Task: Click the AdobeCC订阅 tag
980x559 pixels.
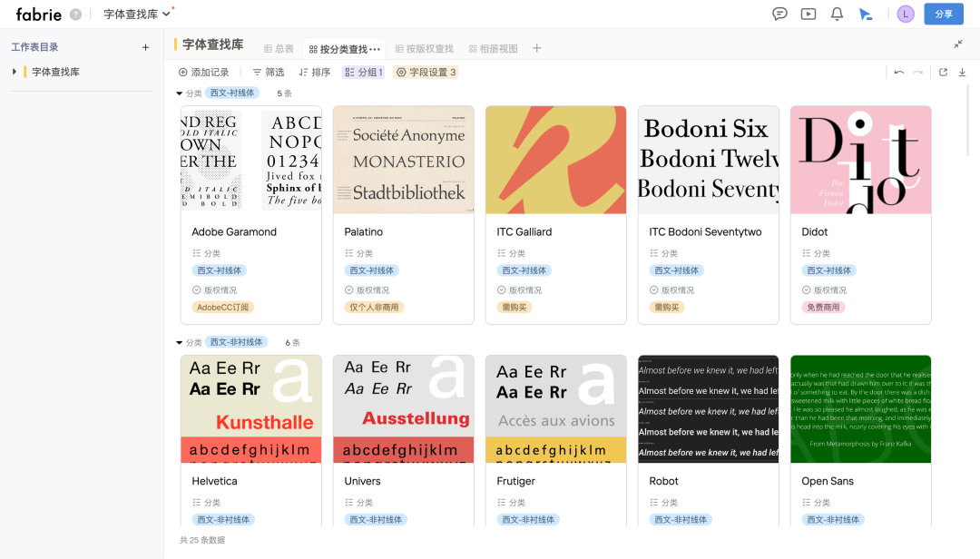Action: pyautogui.click(x=223, y=307)
